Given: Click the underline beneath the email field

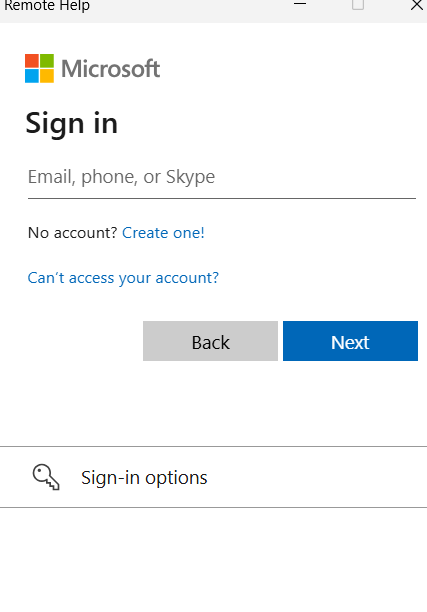Looking at the screenshot, I should (222, 198).
